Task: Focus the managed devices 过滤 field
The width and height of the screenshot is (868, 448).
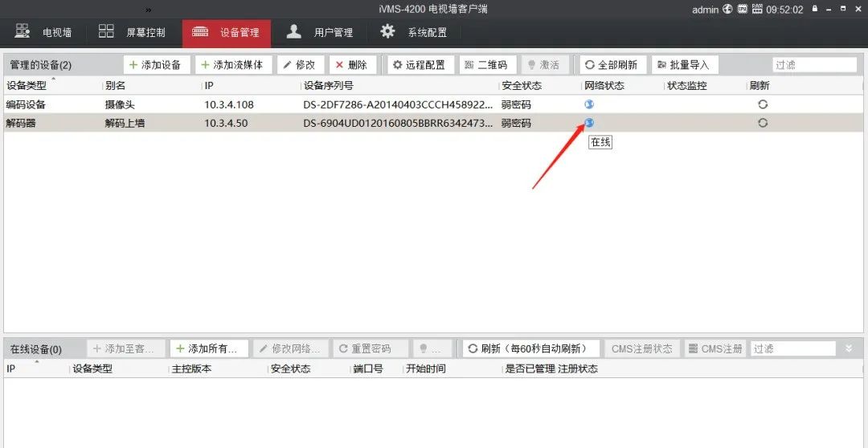Action: tap(814, 65)
